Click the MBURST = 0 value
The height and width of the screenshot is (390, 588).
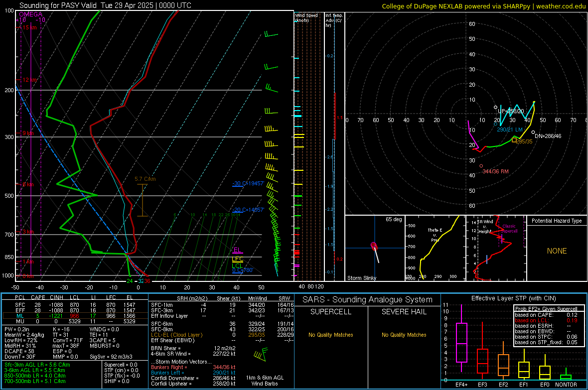105,346
